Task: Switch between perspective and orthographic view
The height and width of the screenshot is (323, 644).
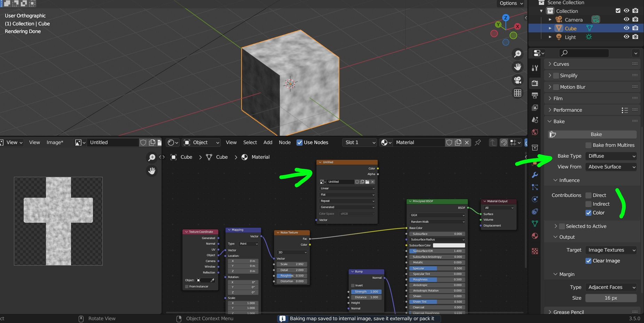Action: [518, 93]
